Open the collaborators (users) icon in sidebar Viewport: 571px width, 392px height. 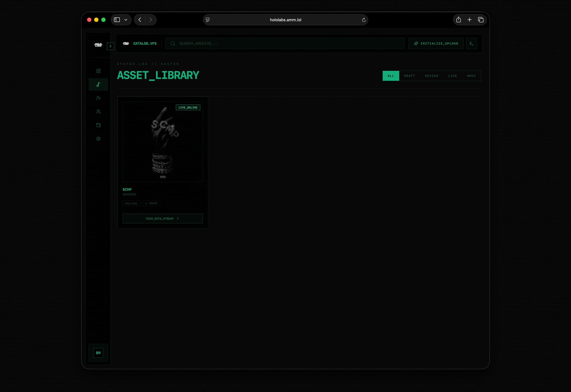point(98,111)
